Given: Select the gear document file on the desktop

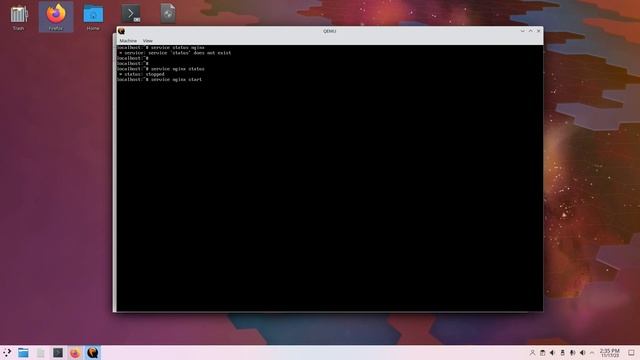Looking at the screenshot, I should tap(168, 13).
